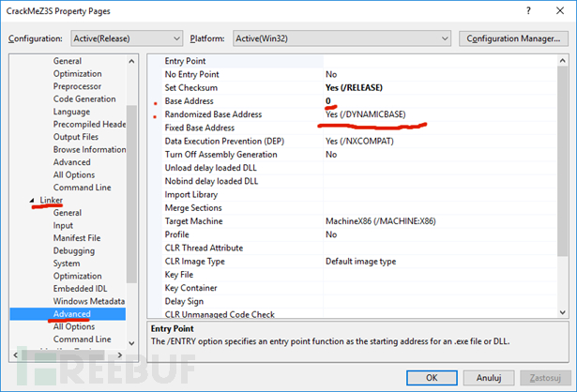
Task: Click the tree panel scroll up arrow
Action: pyautogui.click(x=131, y=61)
